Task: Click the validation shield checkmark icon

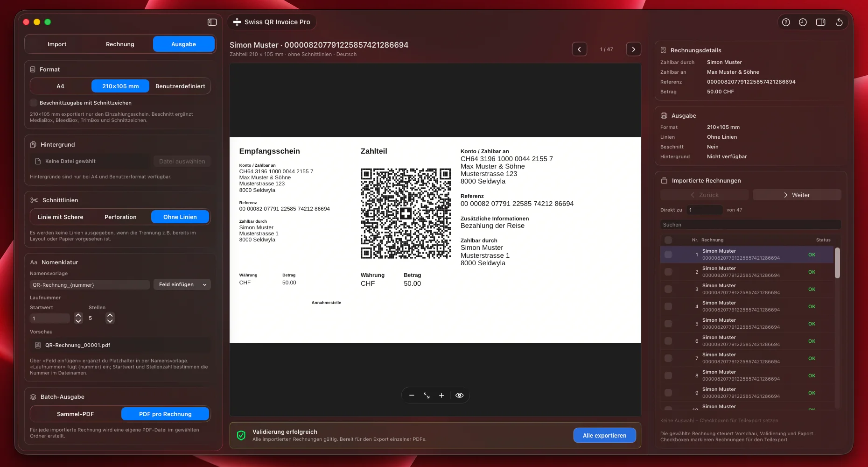Action: pyautogui.click(x=241, y=435)
